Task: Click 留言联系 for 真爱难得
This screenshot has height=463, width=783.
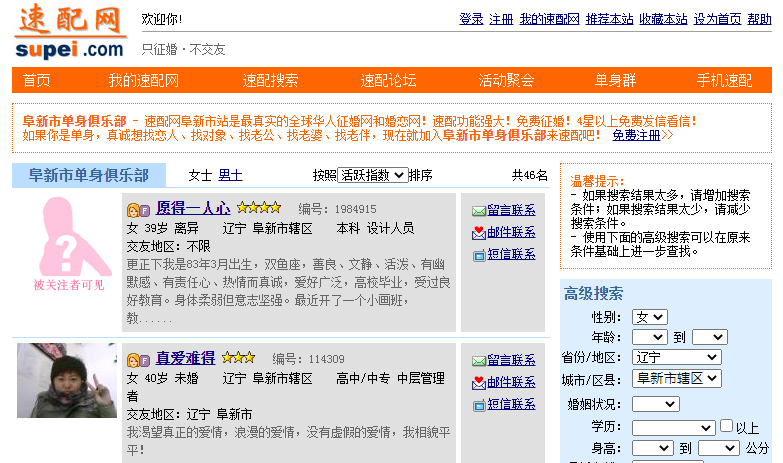Action: click(x=511, y=360)
